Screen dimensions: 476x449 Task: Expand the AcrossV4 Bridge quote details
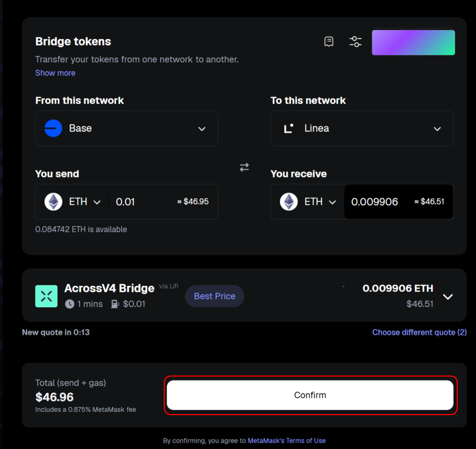click(448, 297)
